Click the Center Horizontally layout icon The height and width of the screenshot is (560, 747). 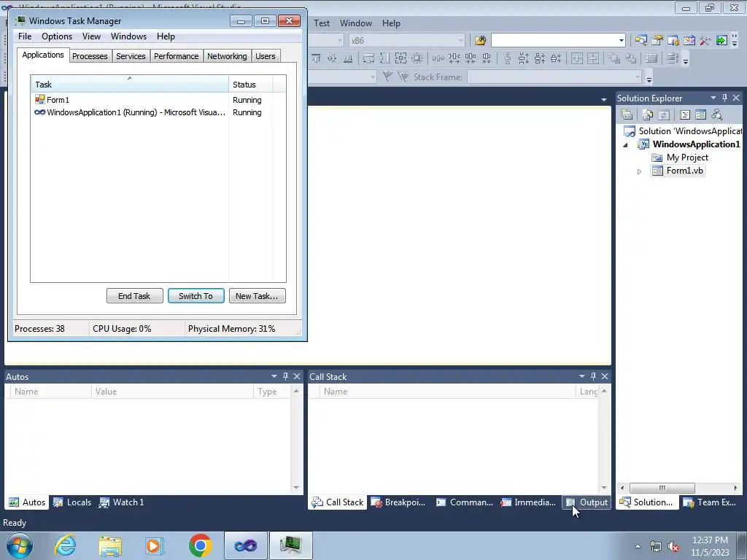tap(577, 58)
